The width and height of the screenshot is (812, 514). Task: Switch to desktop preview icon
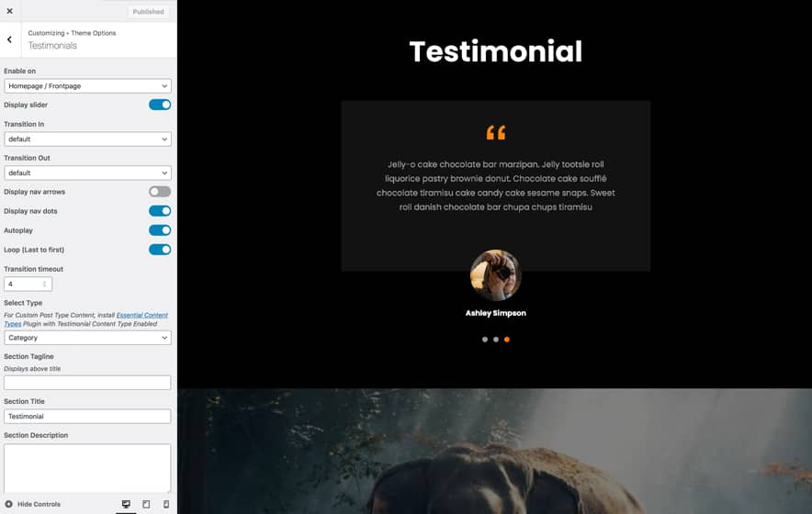pyautogui.click(x=126, y=504)
